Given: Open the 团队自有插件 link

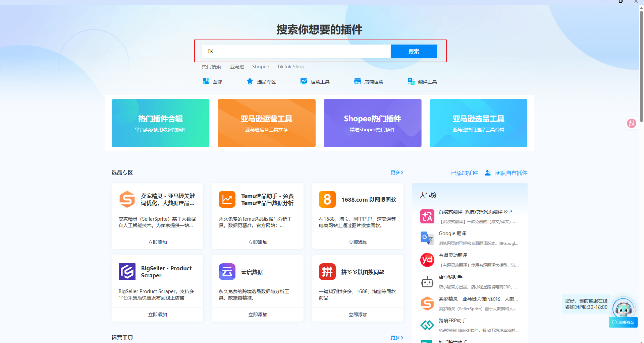Looking at the screenshot, I should (511, 173).
